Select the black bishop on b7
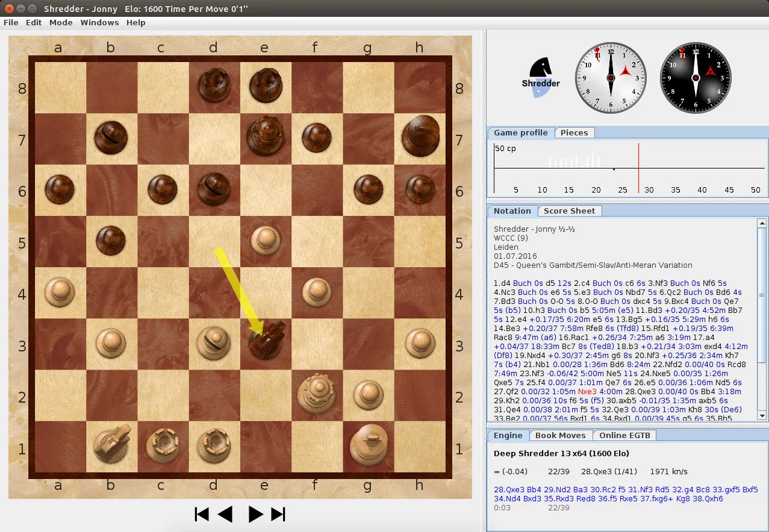The height and width of the screenshot is (532, 769). point(111,137)
